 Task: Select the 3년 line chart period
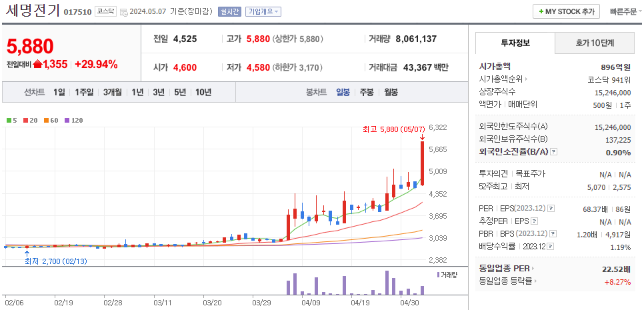click(x=158, y=93)
